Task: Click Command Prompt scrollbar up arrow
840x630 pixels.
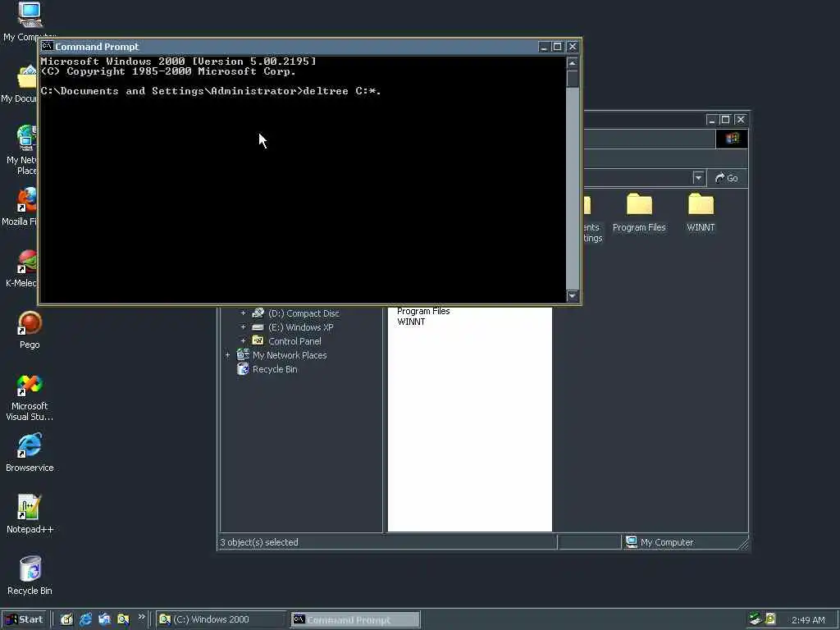Action: [572, 63]
